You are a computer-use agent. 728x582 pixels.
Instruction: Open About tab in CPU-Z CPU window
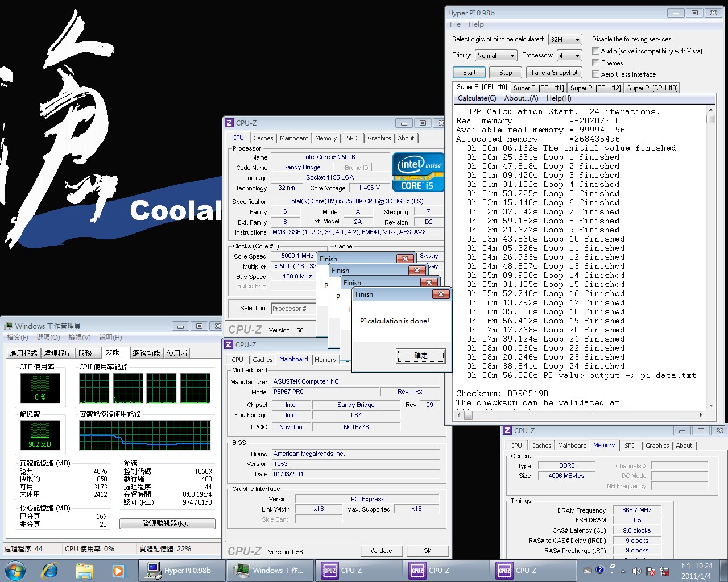[x=406, y=138]
